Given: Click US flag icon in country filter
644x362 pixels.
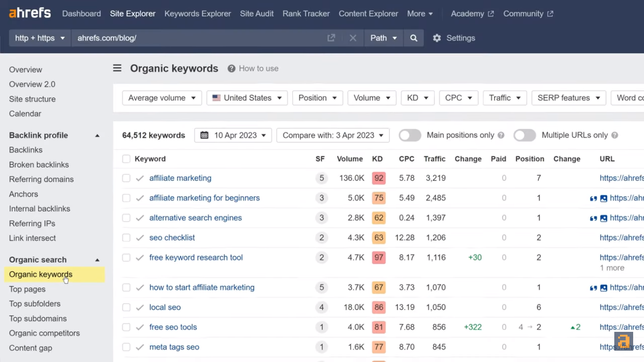Looking at the screenshot, I should pyautogui.click(x=216, y=98).
